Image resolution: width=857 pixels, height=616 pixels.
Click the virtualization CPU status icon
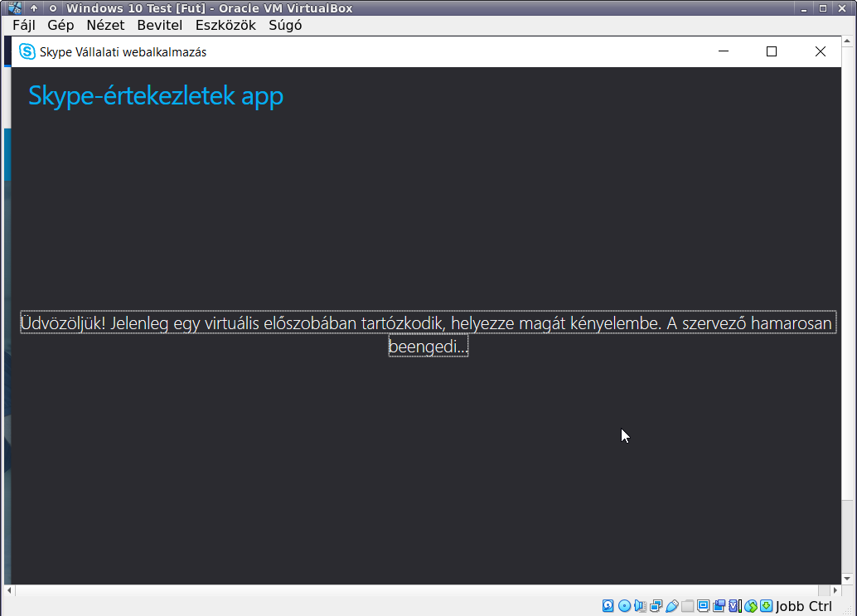point(735,605)
